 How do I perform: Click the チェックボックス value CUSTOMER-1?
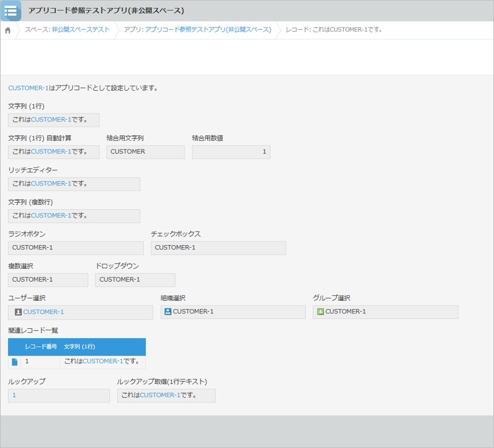[x=175, y=248]
